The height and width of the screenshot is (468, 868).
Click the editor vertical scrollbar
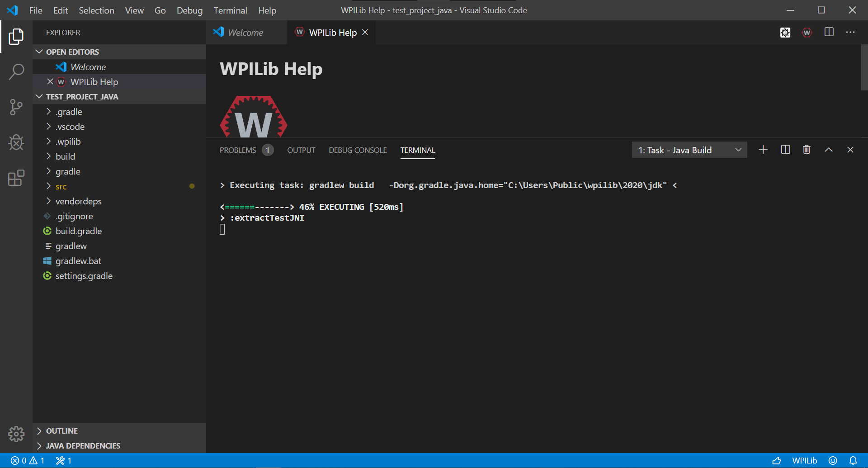864,68
